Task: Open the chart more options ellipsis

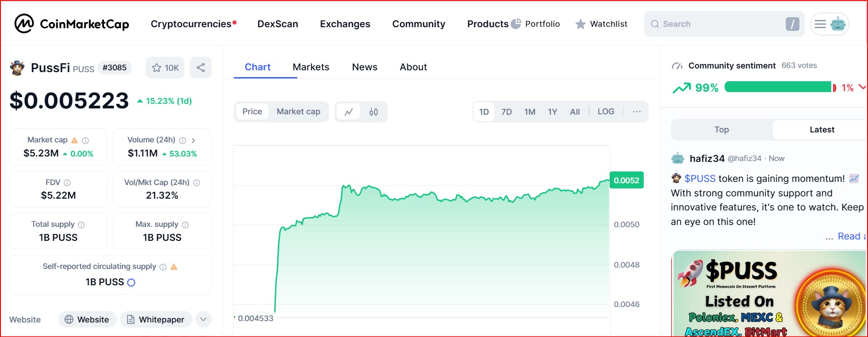Action: click(x=637, y=112)
